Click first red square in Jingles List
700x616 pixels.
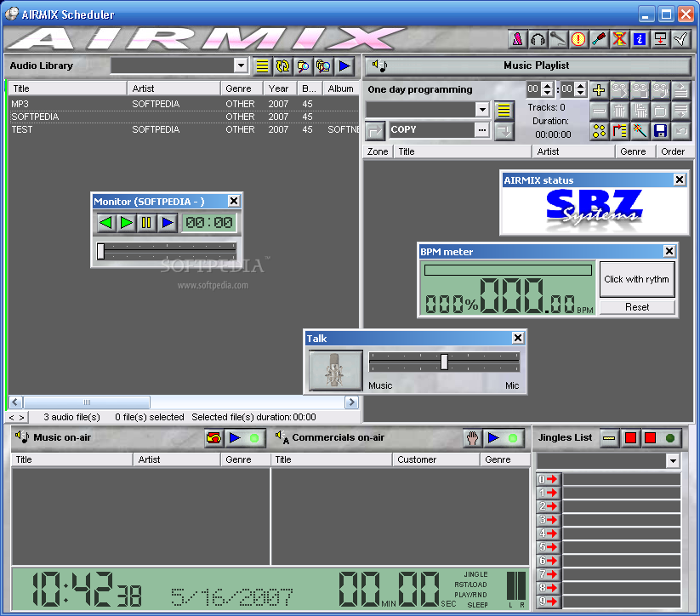[x=630, y=438]
